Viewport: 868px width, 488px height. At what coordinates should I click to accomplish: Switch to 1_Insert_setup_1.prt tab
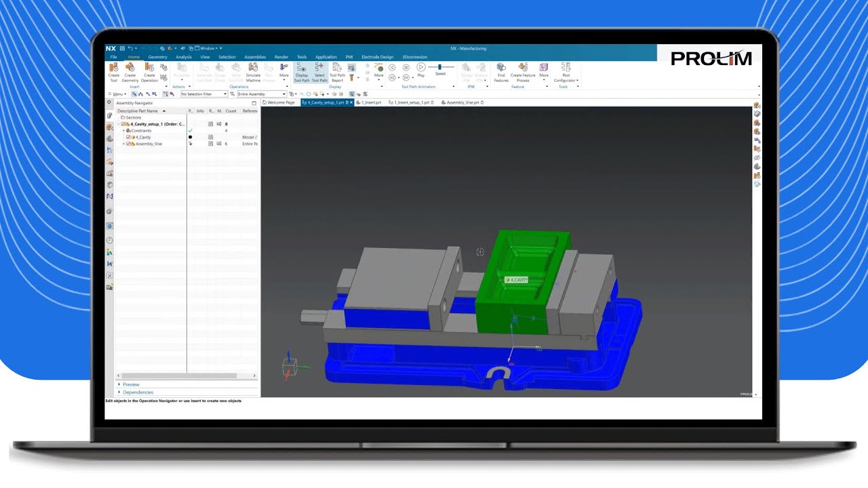click(412, 102)
